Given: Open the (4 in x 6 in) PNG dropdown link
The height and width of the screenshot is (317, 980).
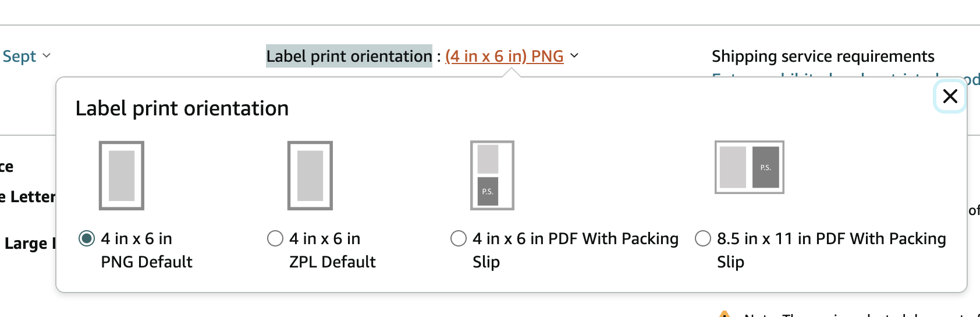Looking at the screenshot, I should click(505, 56).
